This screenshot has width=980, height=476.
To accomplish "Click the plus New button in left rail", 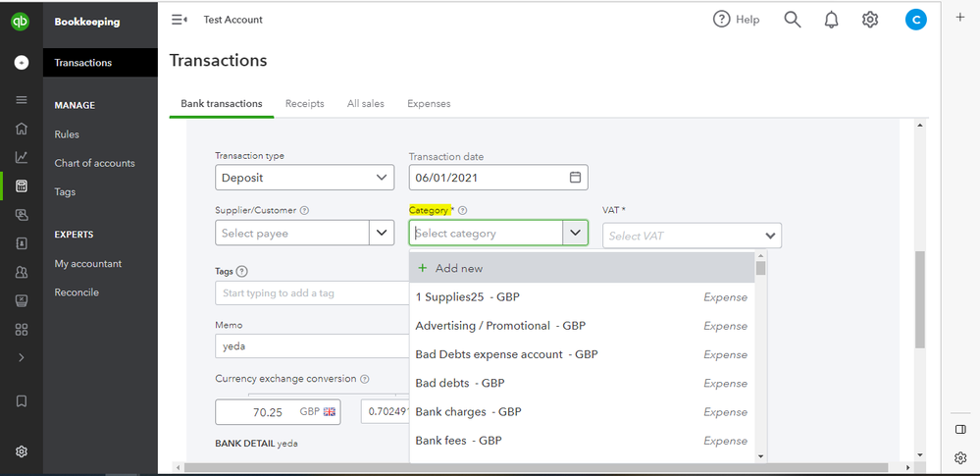I will [x=22, y=63].
